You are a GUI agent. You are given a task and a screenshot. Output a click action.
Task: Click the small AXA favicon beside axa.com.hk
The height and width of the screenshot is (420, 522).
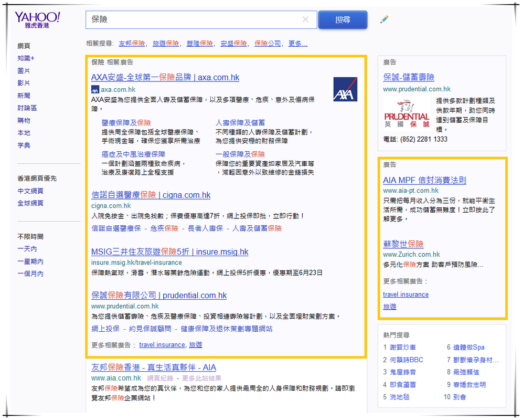pyautogui.click(x=95, y=90)
